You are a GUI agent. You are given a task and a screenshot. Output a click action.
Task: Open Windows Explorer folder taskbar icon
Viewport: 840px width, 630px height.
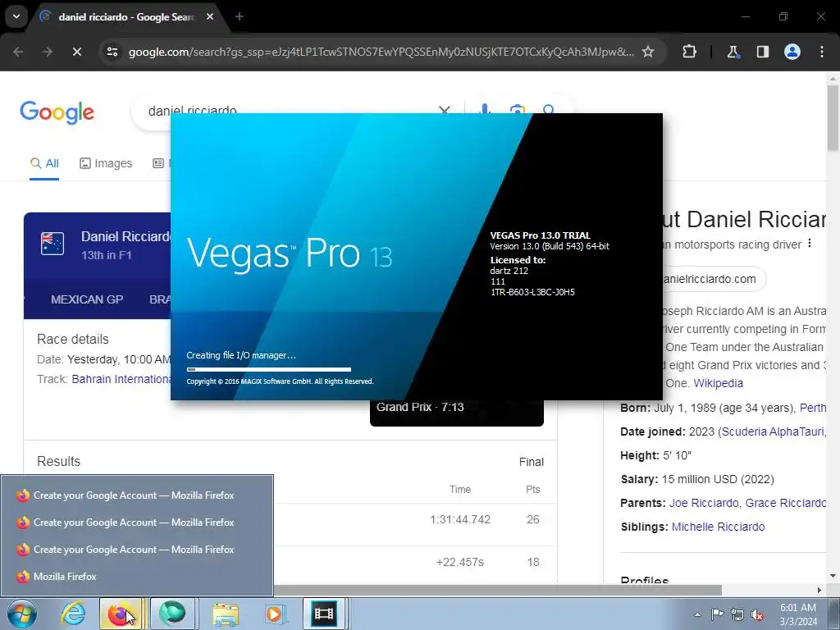pyautogui.click(x=226, y=614)
